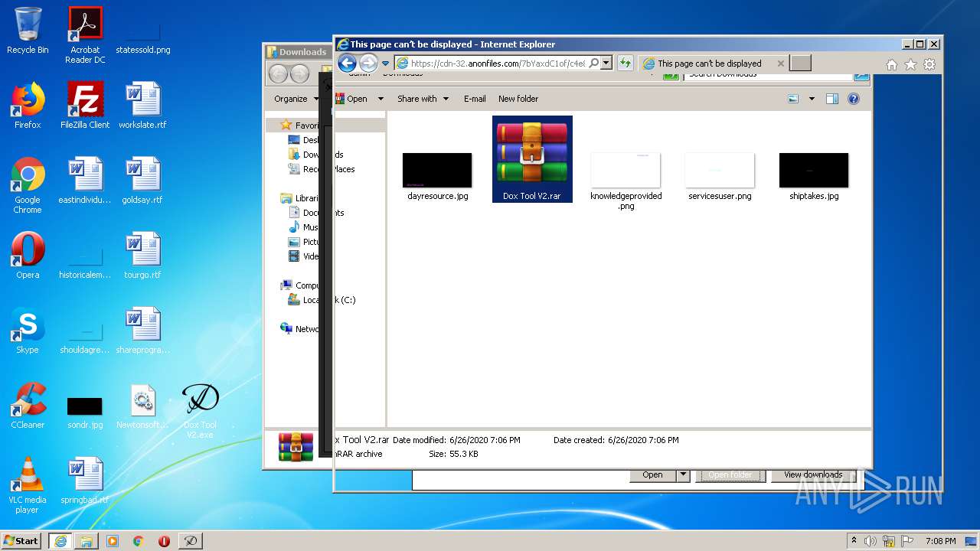Viewport: 980px width, 551px height.
Task: Launch Skype desktop shortcut
Action: [28, 331]
